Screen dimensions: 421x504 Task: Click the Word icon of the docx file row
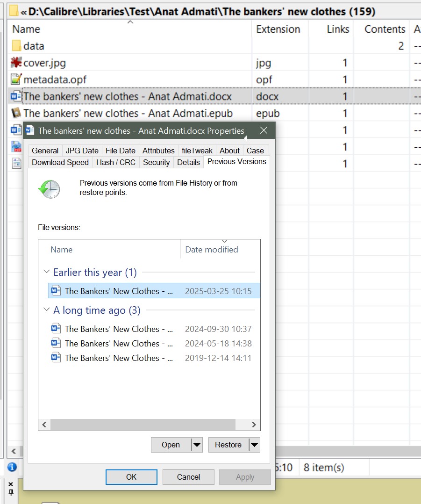(x=16, y=96)
